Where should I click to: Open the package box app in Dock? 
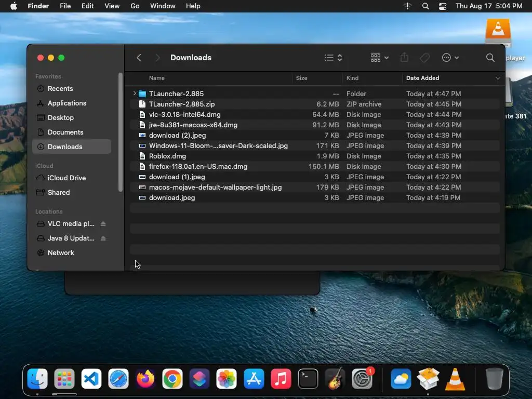428,379
